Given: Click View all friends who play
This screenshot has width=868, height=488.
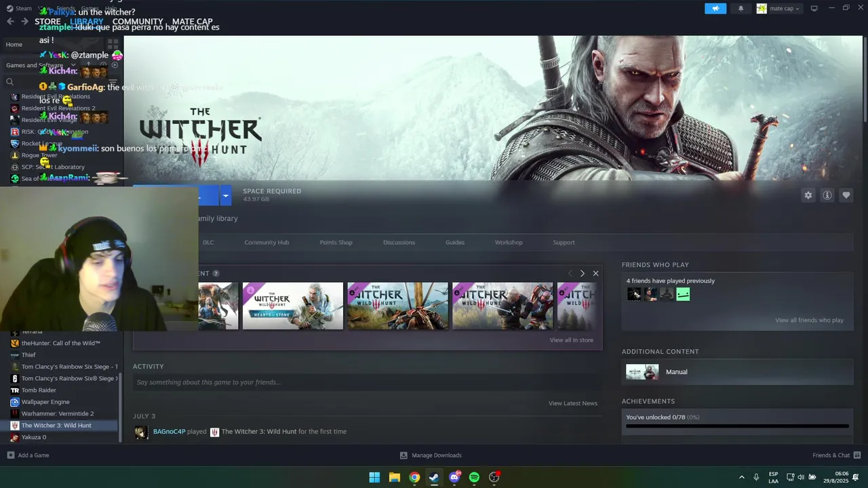Looking at the screenshot, I should 809,320.
